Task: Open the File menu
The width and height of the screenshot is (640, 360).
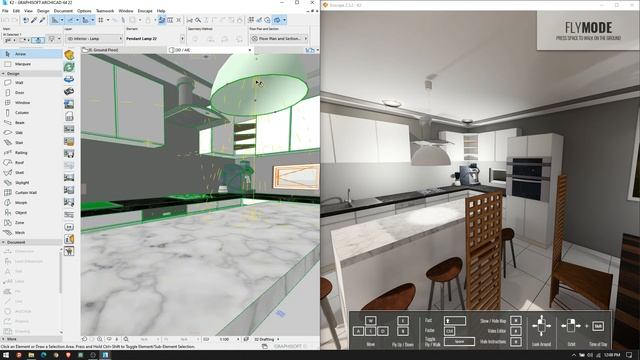Action: 5,11
